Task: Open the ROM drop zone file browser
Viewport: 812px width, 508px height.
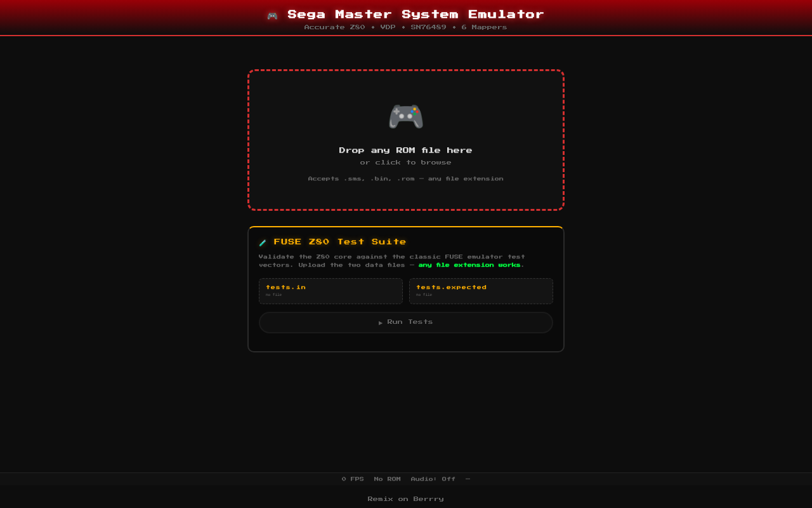Action: click(406, 140)
